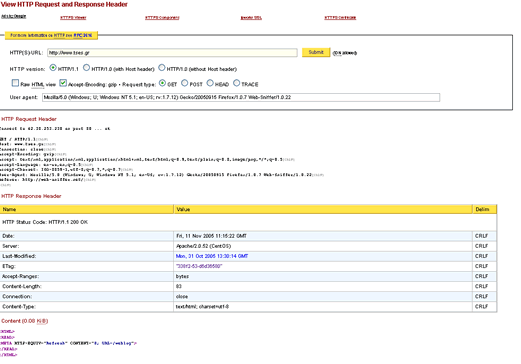This screenshot has width=521, height=364.
Task: Click the HTTP Response Header heading
Action: 31,196
